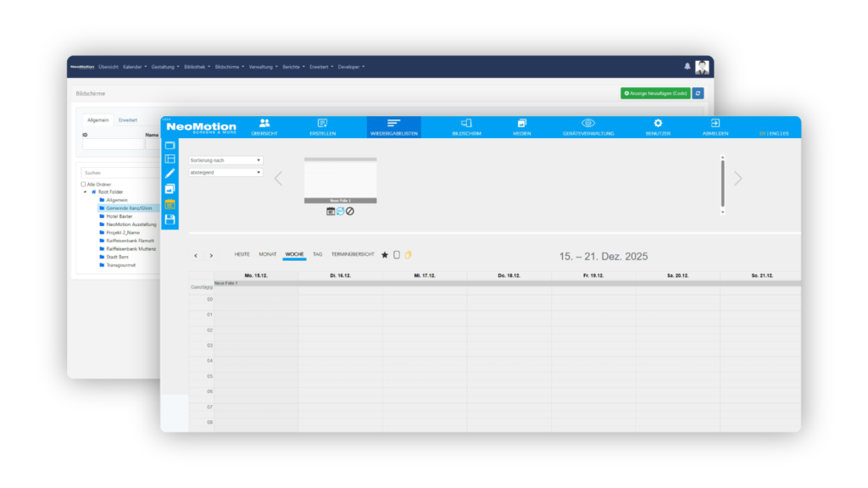Open the absteigend sort order dropdown
868x488 pixels.
click(225, 173)
